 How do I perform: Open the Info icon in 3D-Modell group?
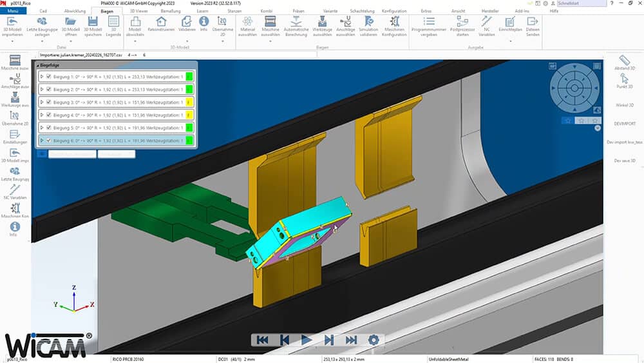click(204, 21)
